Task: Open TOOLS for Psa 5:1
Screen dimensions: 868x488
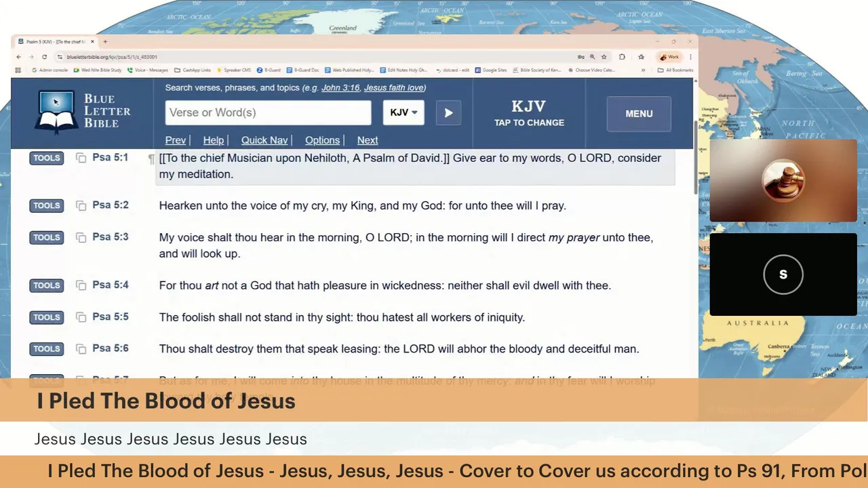Action: [46, 158]
